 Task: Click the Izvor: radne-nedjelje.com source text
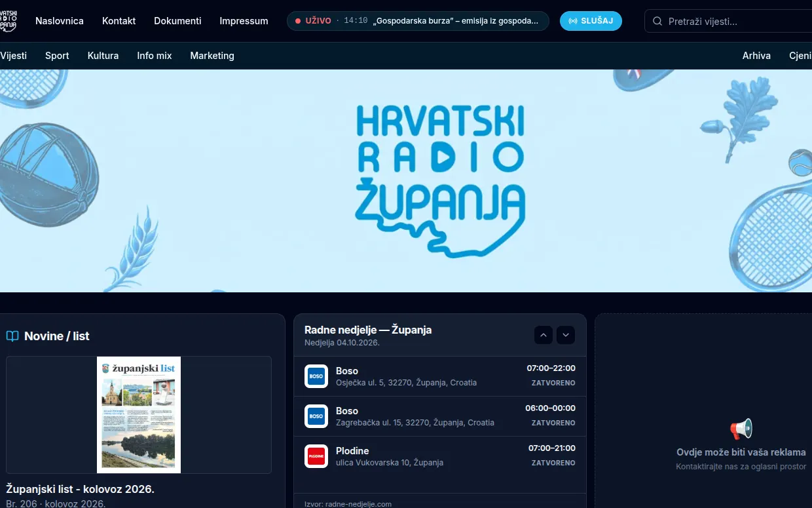[348, 504]
